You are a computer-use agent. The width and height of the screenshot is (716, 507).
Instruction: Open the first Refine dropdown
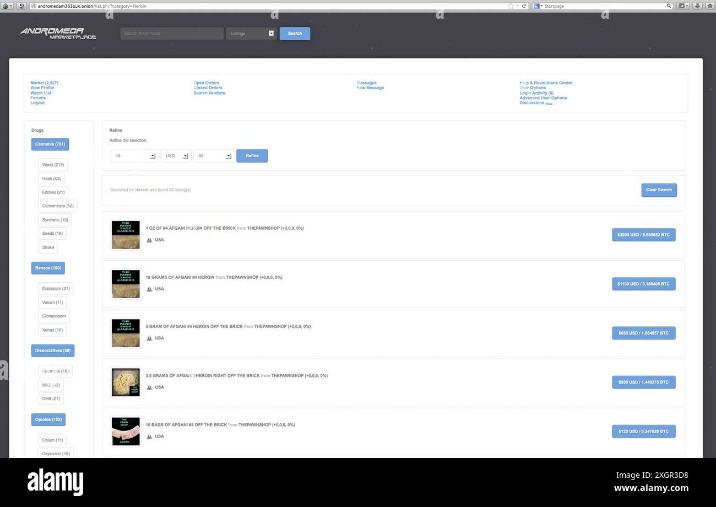point(134,156)
